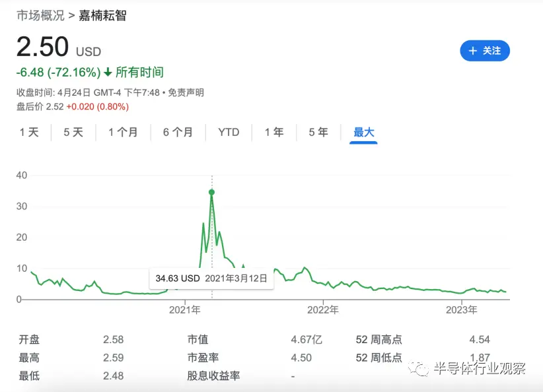Open the 市场概况 breadcrumb link
The height and width of the screenshot is (392, 543).
tap(40, 15)
